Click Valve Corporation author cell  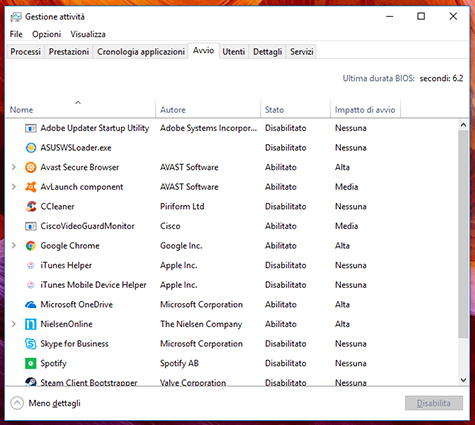click(193, 383)
